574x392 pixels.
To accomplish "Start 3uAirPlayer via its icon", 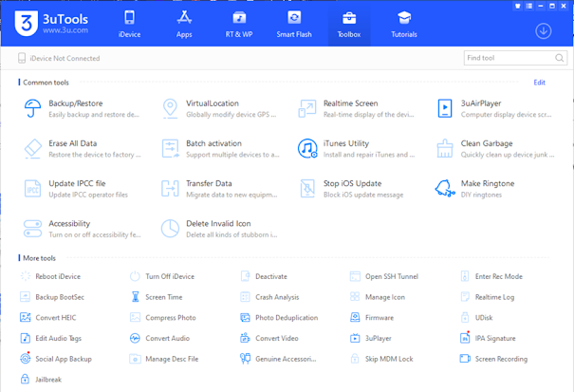I will pyautogui.click(x=445, y=108).
